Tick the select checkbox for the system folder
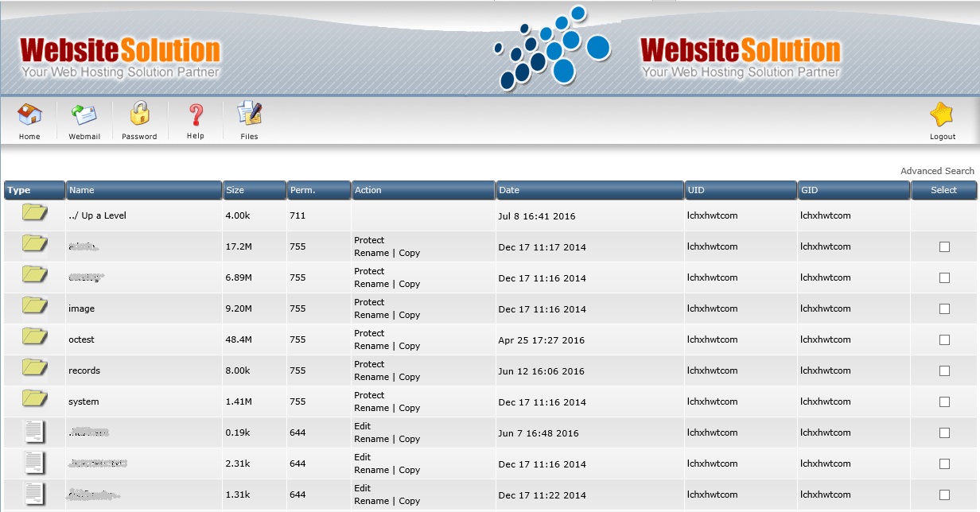This screenshot has width=980, height=512. tap(944, 401)
